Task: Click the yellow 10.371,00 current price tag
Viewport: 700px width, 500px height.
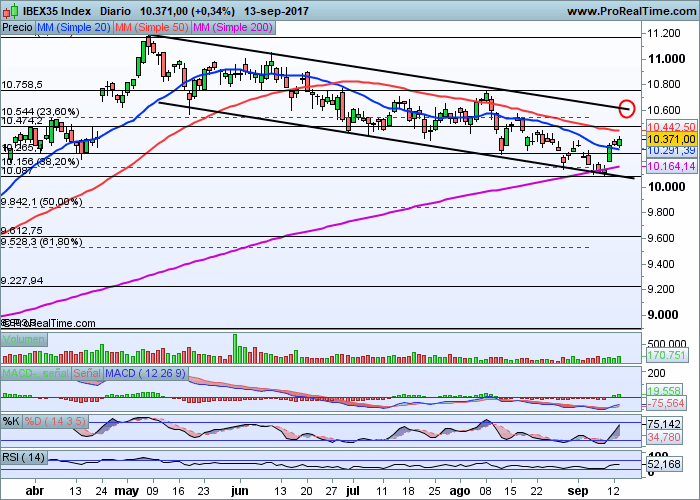Action: tap(671, 140)
